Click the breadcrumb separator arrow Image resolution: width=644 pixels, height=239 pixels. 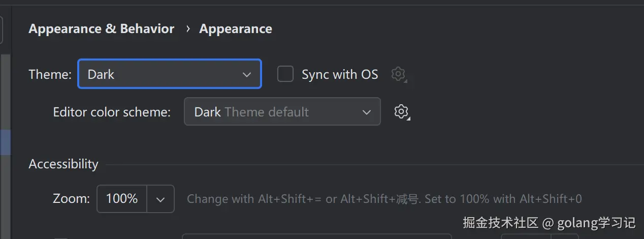(188, 29)
